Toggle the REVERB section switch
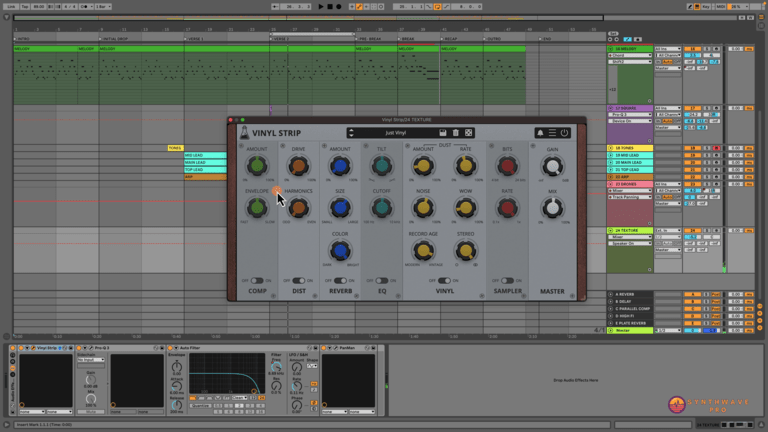 [x=340, y=281]
